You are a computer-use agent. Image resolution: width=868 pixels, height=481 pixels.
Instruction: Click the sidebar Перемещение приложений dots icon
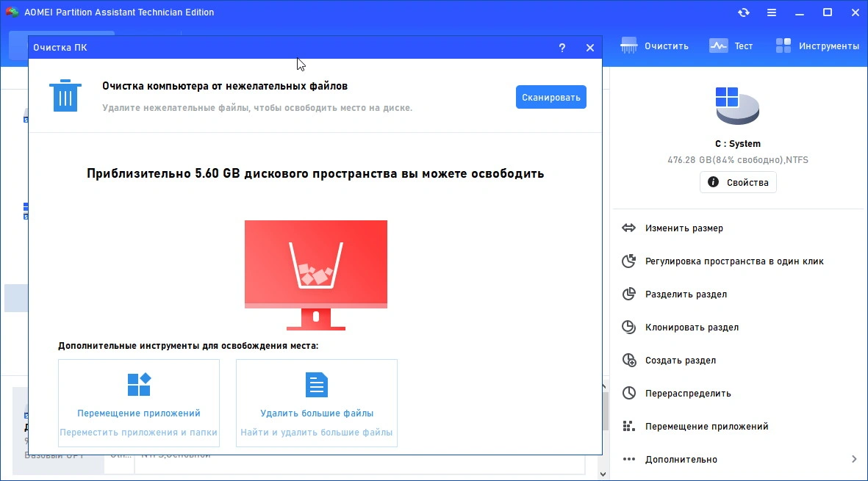629,426
